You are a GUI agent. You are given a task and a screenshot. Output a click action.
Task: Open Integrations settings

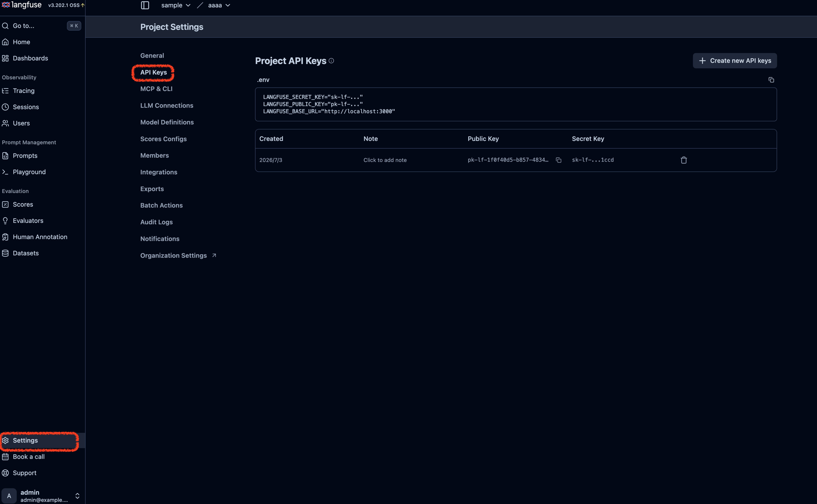click(159, 172)
